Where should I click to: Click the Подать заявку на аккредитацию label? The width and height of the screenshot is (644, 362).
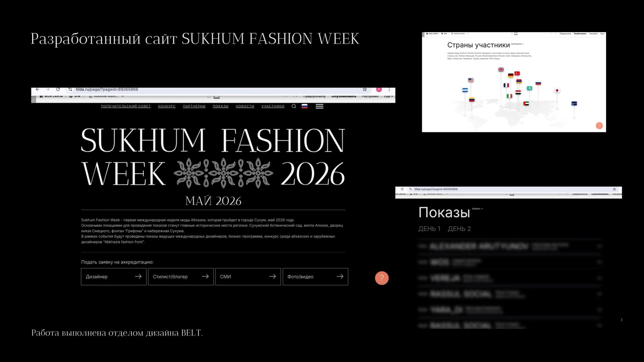click(x=117, y=262)
